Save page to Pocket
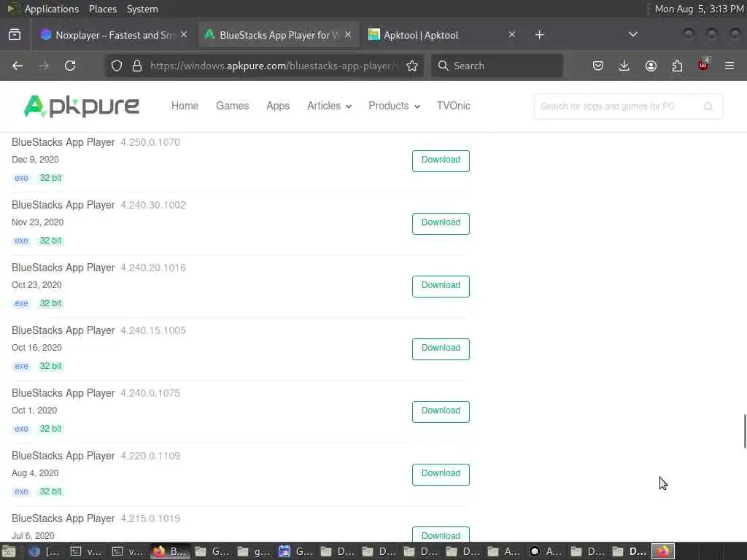Screen dimensions: 747x560 click(x=598, y=66)
